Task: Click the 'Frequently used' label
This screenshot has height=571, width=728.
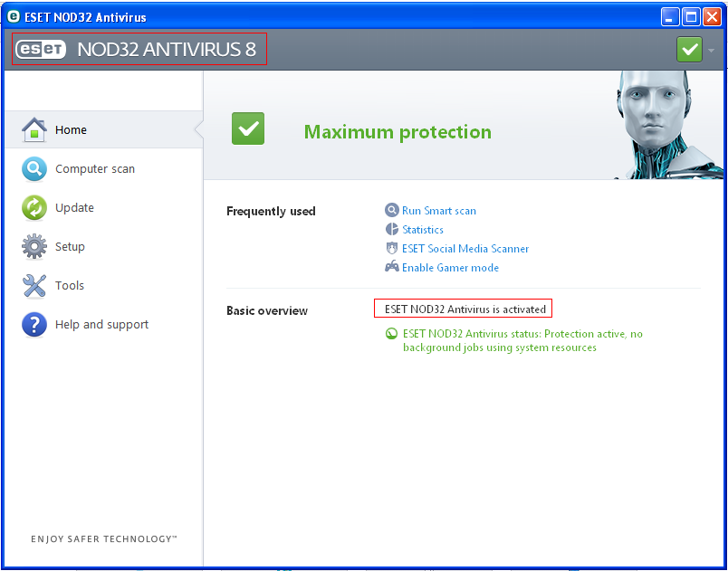Action: [271, 212]
